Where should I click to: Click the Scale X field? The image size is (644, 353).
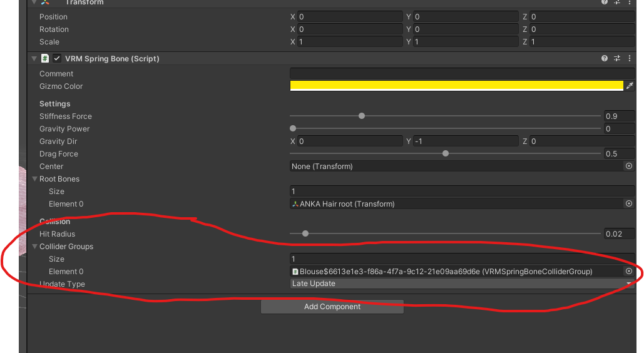click(x=350, y=42)
